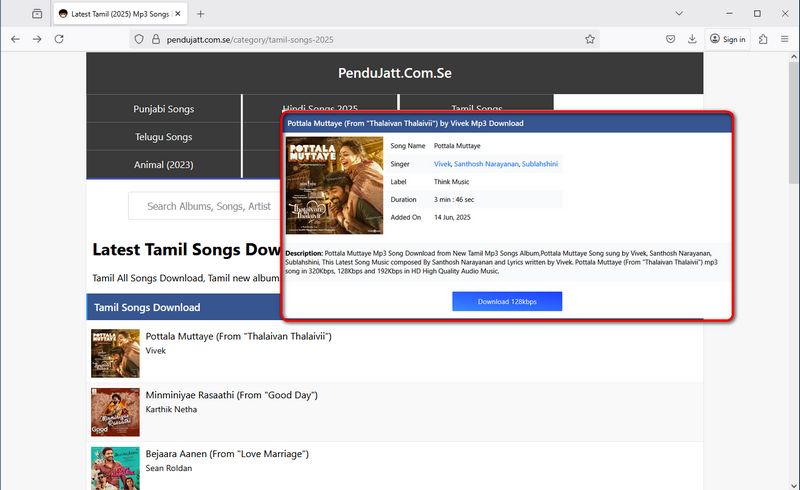Select the Think Music label text
The height and width of the screenshot is (490, 800).
coord(451,182)
